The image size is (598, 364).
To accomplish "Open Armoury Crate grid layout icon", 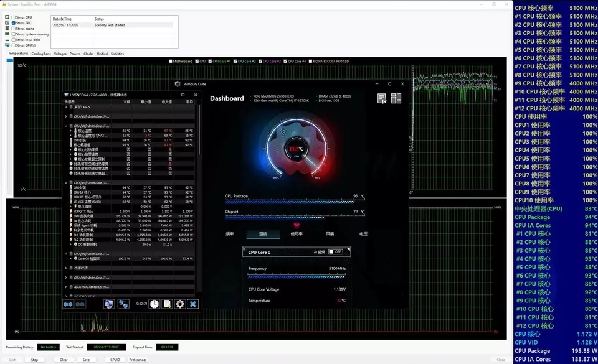I will 396,98.
